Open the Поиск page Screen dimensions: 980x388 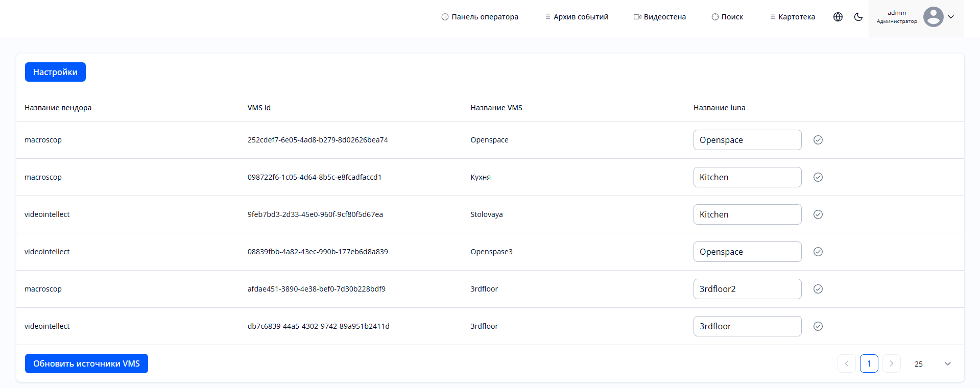pos(727,17)
